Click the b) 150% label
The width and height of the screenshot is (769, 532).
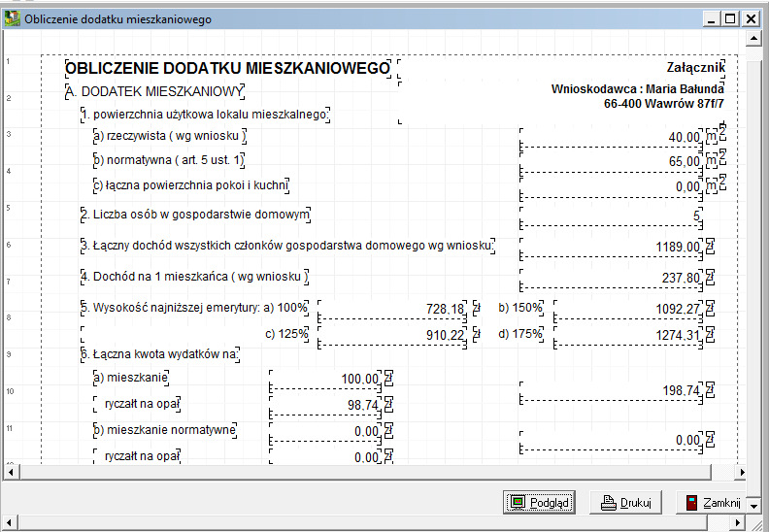(x=520, y=308)
